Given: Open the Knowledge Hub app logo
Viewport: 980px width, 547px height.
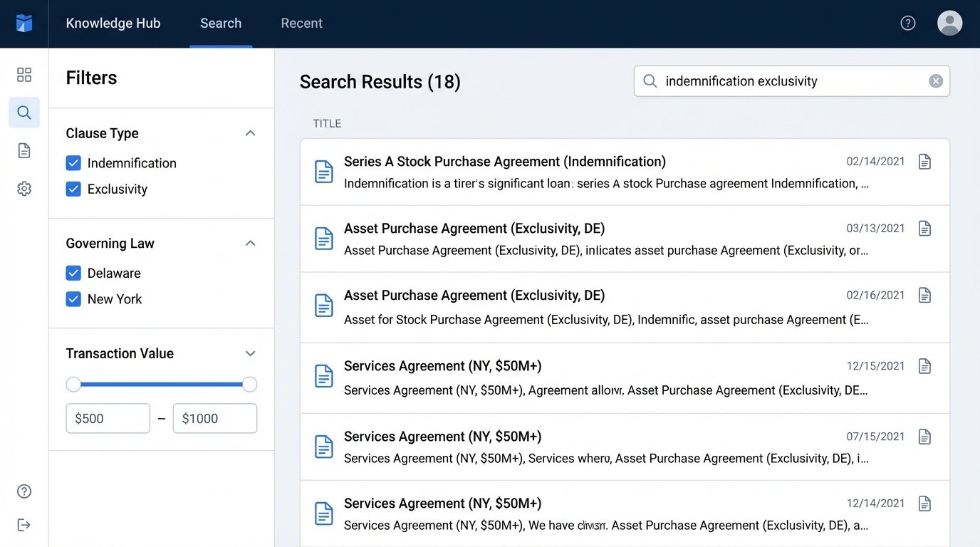Looking at the screenshot, I should (x=24, y=23).
